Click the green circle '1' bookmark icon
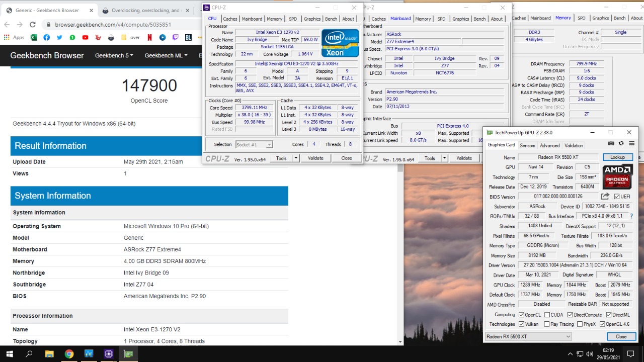Image resolution: width=644 pixels, height=362 pixels. 72,37
